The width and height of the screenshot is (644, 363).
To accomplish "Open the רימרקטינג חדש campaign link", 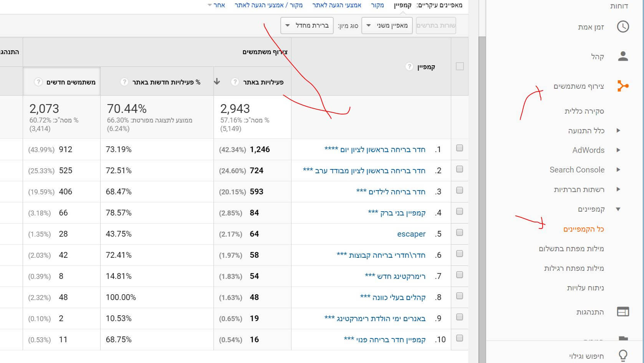I will [x=395, y=276].
